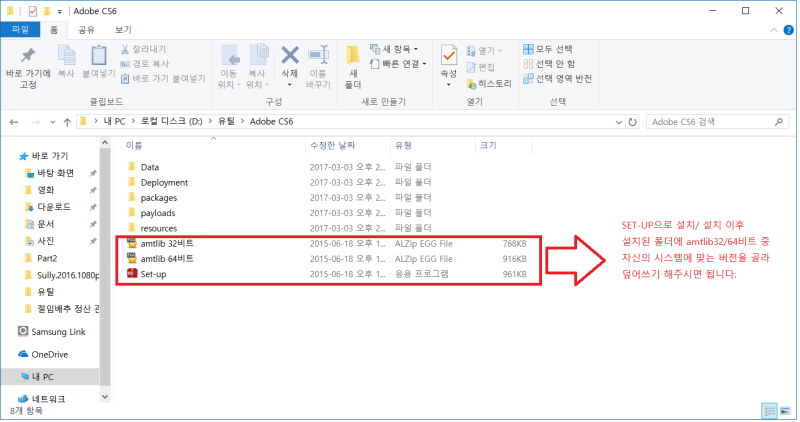
Task: Open 히스토리 history command
Action: coord(489,84)
